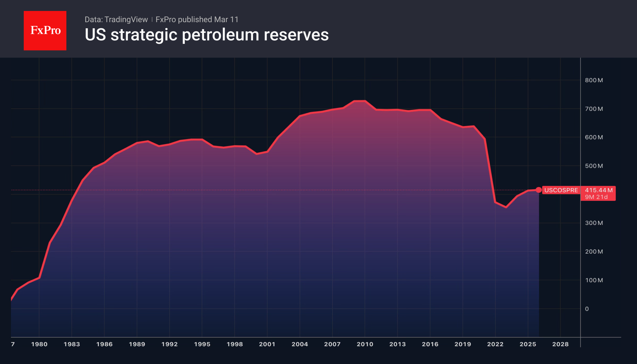Toggle visibility of the USCOSPRE series
The image size is (637, 364).
(x=562, y=190)
